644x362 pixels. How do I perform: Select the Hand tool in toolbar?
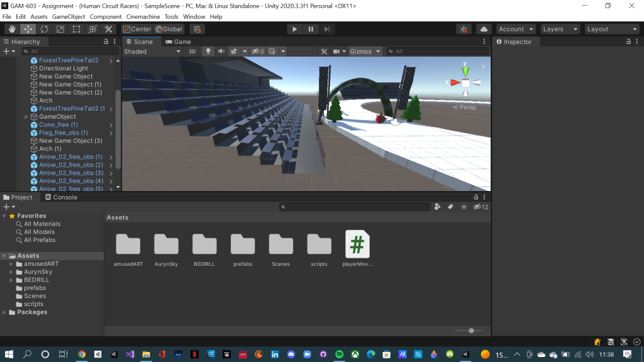pos(13,29)
